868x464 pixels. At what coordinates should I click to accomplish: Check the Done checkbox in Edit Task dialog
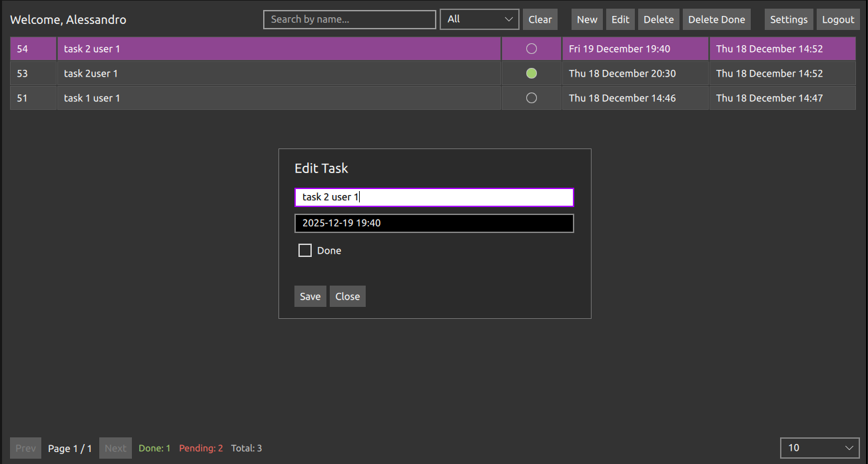pyautogui.click(x=305, y=250)
